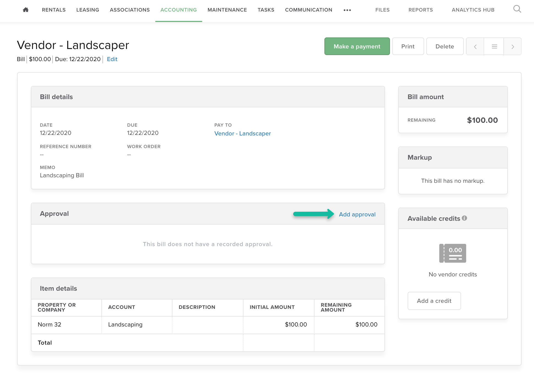Open the Associations menu
Screen dimensions: 534x392
pyautogui.click(x=130, y=10)
